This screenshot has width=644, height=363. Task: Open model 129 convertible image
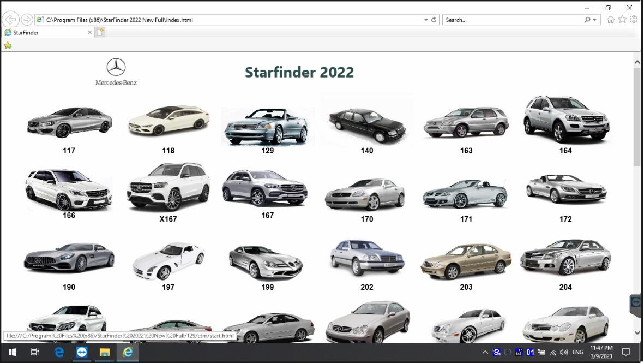coord(267,126)
